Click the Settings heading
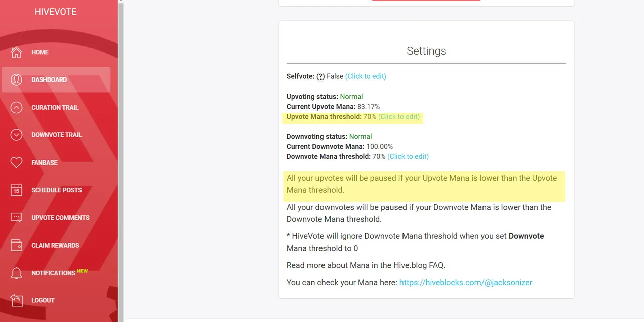This screenshot has height=322, width=644. [426, 51]
